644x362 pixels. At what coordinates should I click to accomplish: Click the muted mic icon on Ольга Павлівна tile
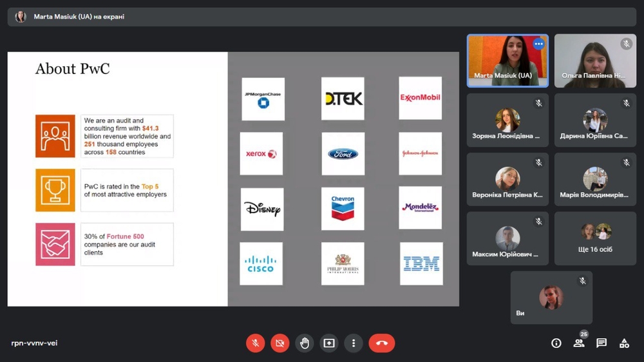click(x=626, y=44)
